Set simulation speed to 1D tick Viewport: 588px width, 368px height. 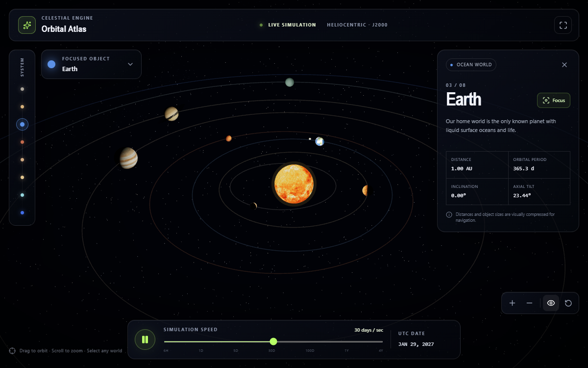pos(201,351)
